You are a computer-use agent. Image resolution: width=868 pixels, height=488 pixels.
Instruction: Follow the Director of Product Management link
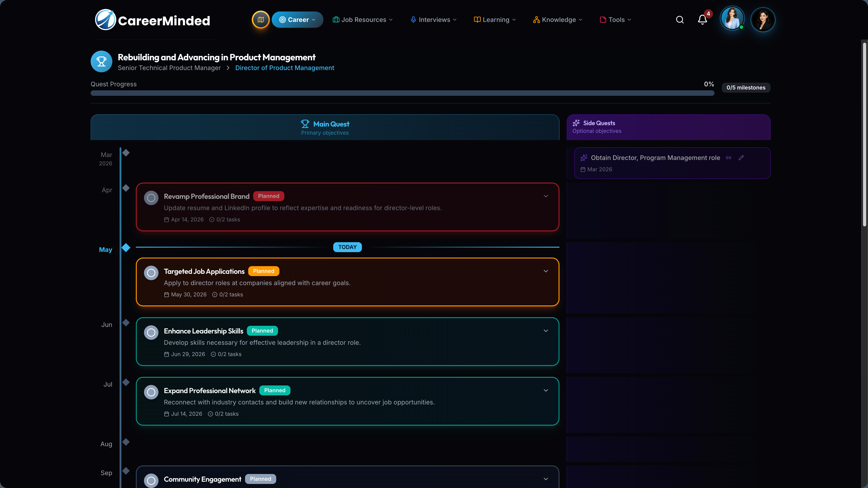(x=285, y=68)
